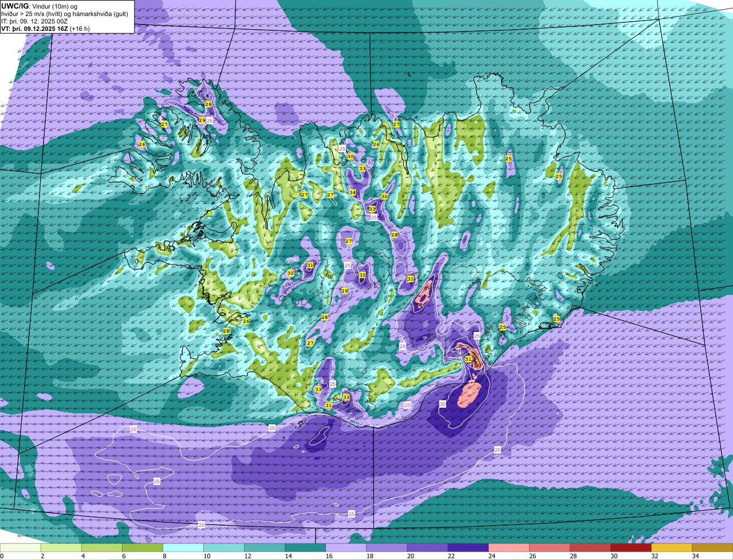Click the white "30" gust contour label offshore
Viewport: 733px width, 560px height.
pos(443,404)
